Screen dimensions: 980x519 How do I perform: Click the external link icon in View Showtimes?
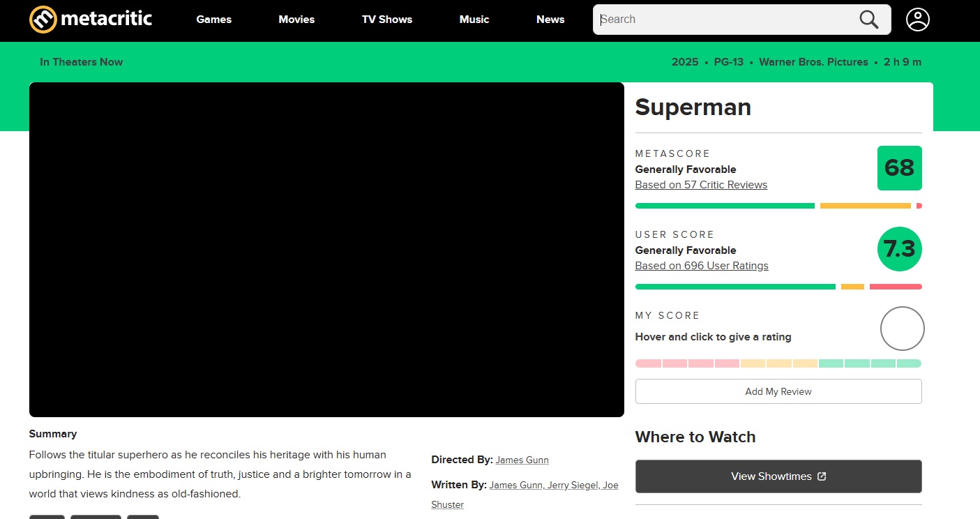click(x=822, y=476)
